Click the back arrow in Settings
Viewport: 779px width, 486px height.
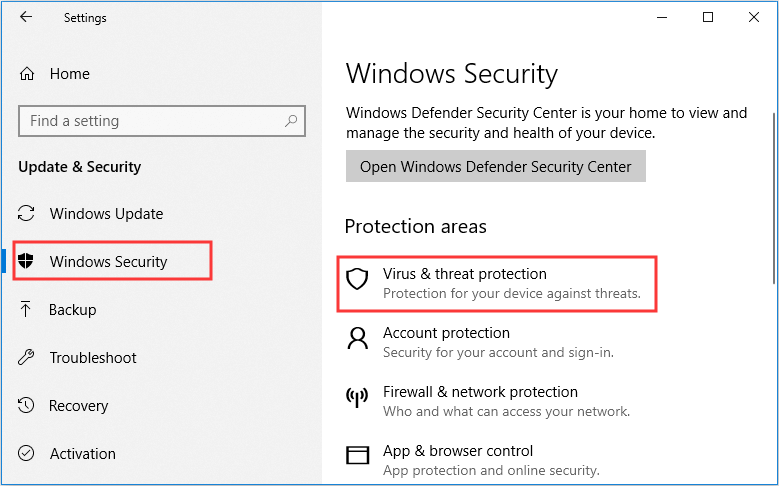point(26,17)
